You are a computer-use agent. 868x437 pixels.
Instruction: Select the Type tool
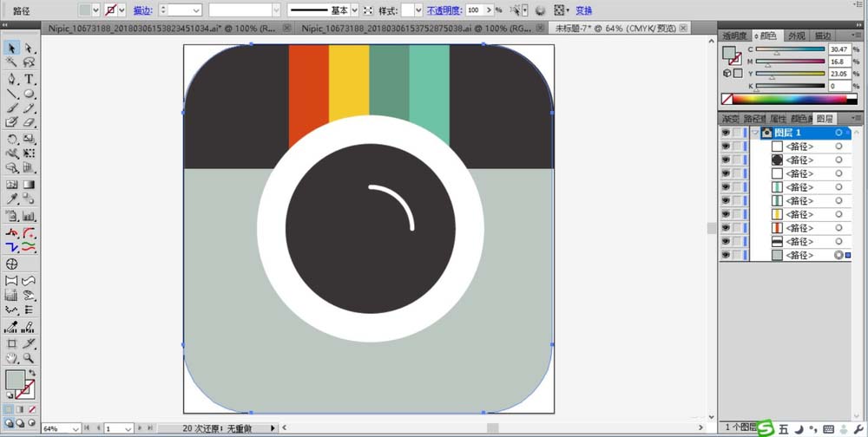30,79
